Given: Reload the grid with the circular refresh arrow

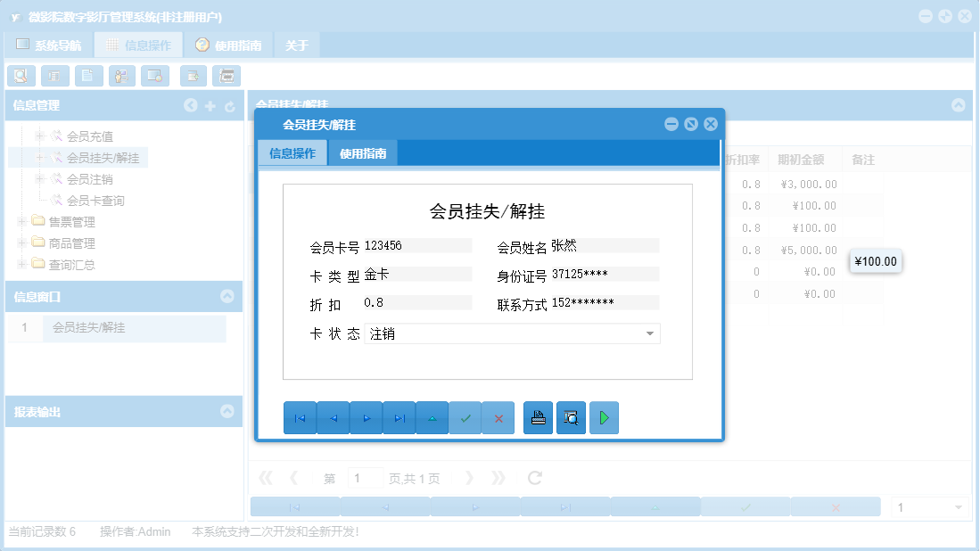Looking at the screenshot, I should pos(533,477).
